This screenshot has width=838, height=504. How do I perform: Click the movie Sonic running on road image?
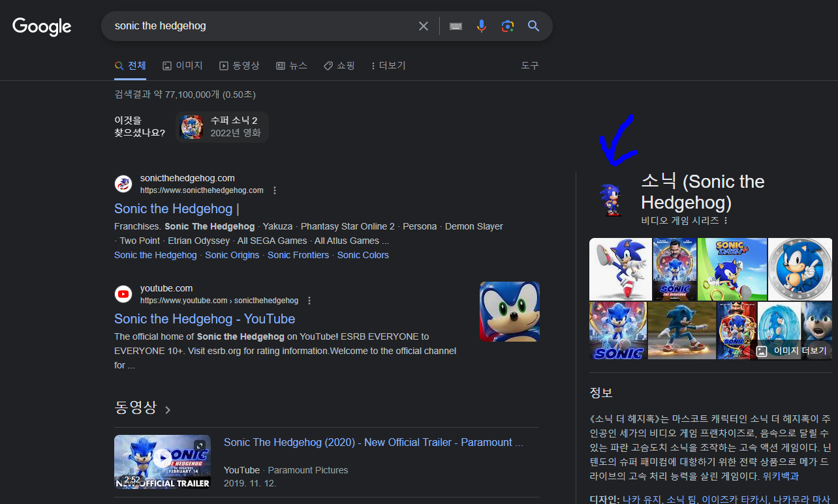pos(682,331)
